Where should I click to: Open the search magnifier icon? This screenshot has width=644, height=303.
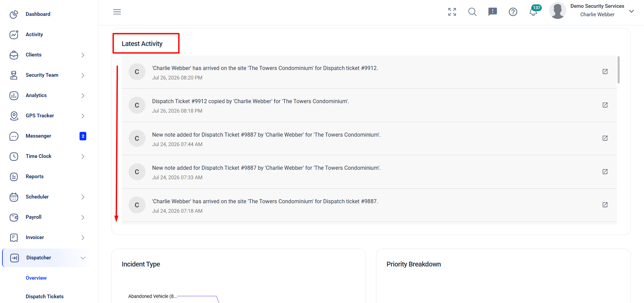click(472, 12)
